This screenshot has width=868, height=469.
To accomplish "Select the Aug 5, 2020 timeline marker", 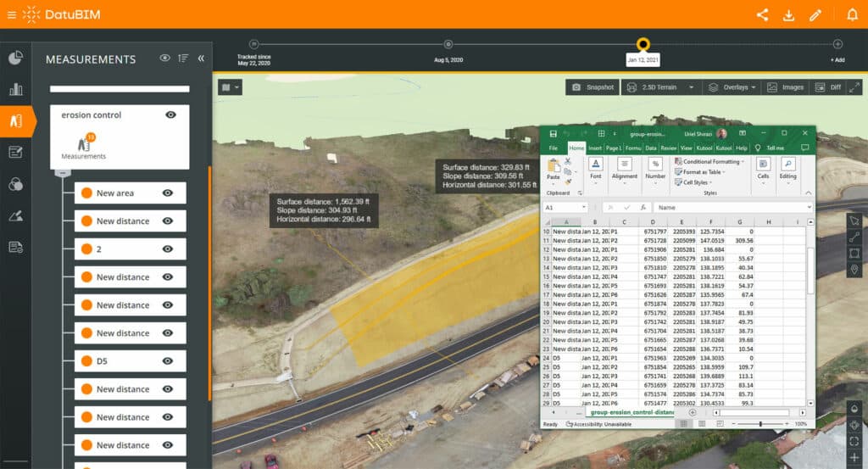I will [x=448, y=44].
